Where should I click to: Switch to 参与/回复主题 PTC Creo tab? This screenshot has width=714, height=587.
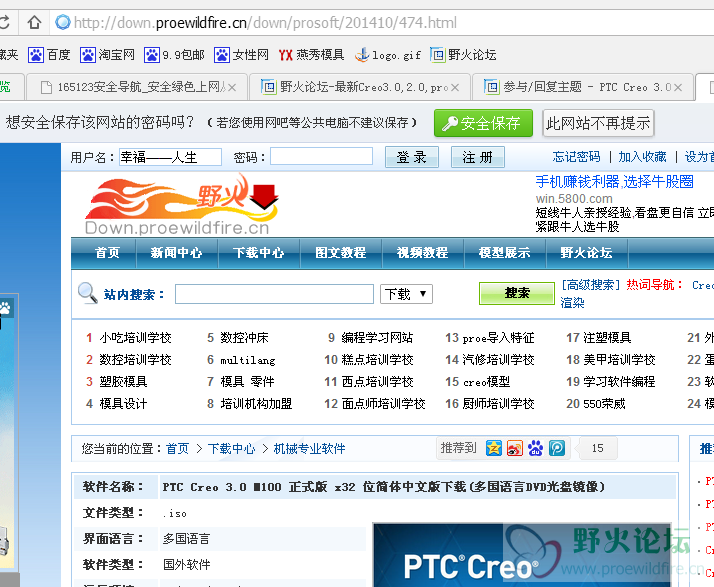tap(583, 87)
